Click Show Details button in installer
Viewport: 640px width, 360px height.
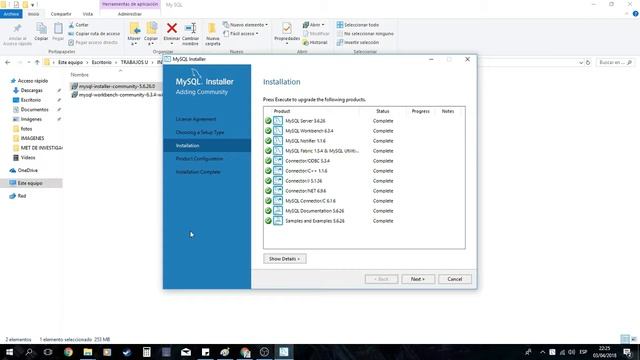point(284,259)
